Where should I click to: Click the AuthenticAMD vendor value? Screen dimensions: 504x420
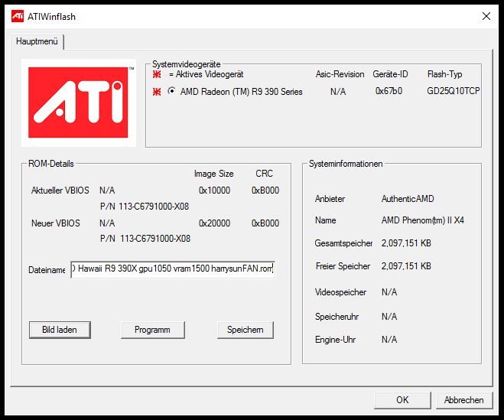(x=408, y=199)
